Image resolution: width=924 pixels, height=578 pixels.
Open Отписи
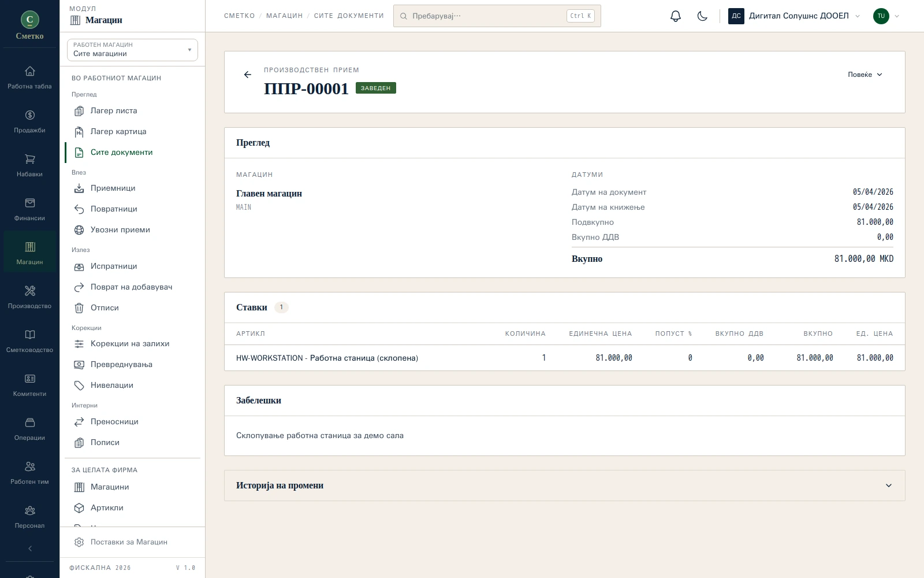point(132,308)
